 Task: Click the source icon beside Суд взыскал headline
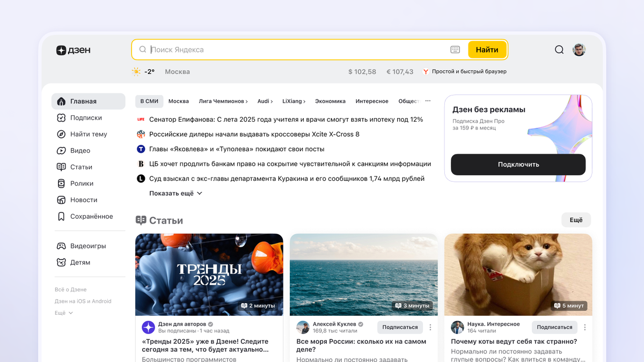(141, 179)
